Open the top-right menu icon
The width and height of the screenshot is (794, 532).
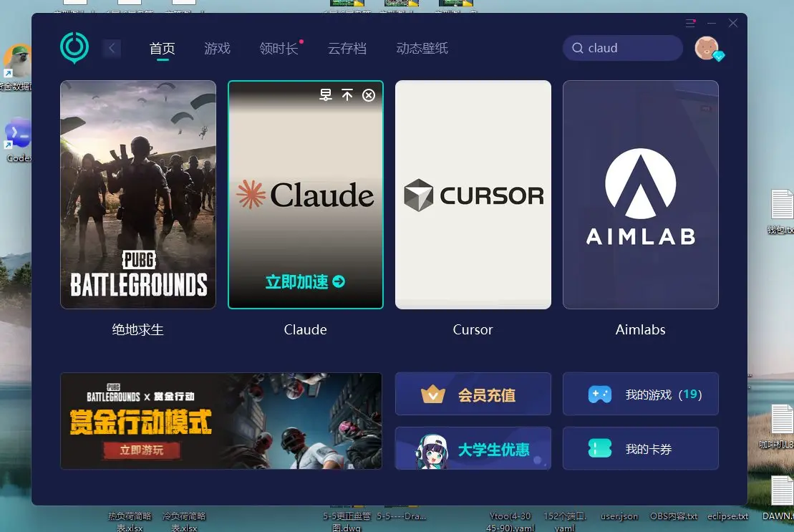(x=690, y=24)
